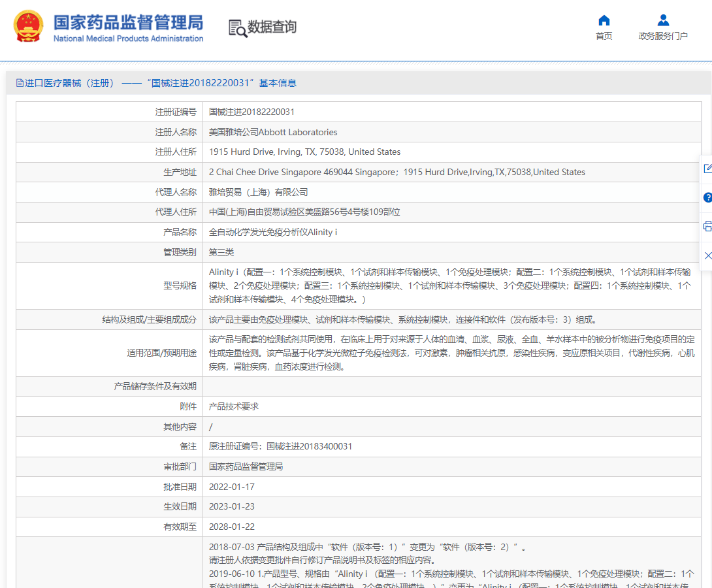Click the 生效日期 row label
The image size is (712, 588).
180,506
